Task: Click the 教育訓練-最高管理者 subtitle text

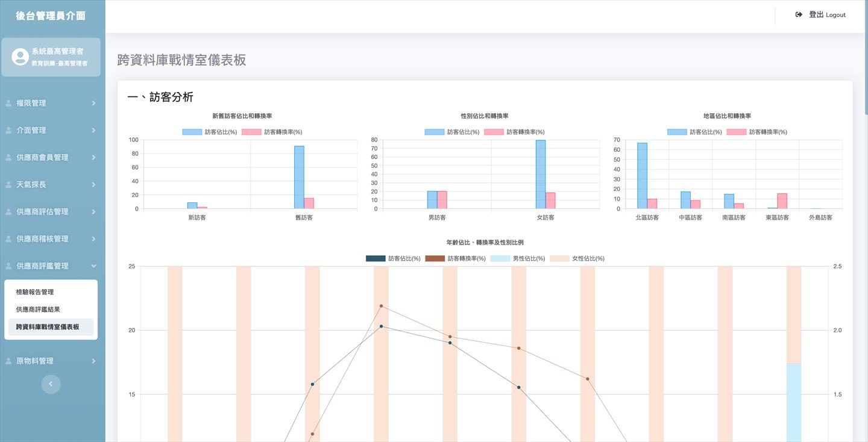Action: 60,63
